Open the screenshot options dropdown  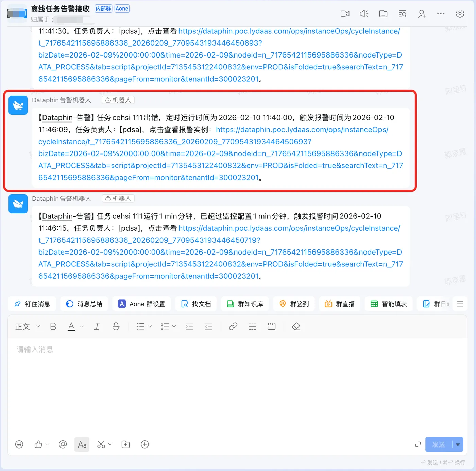110,444
